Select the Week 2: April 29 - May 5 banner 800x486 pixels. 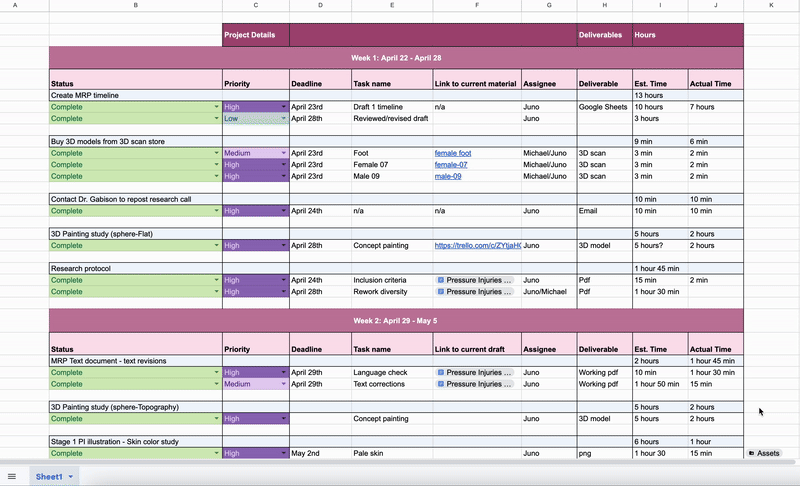[396, 321]
